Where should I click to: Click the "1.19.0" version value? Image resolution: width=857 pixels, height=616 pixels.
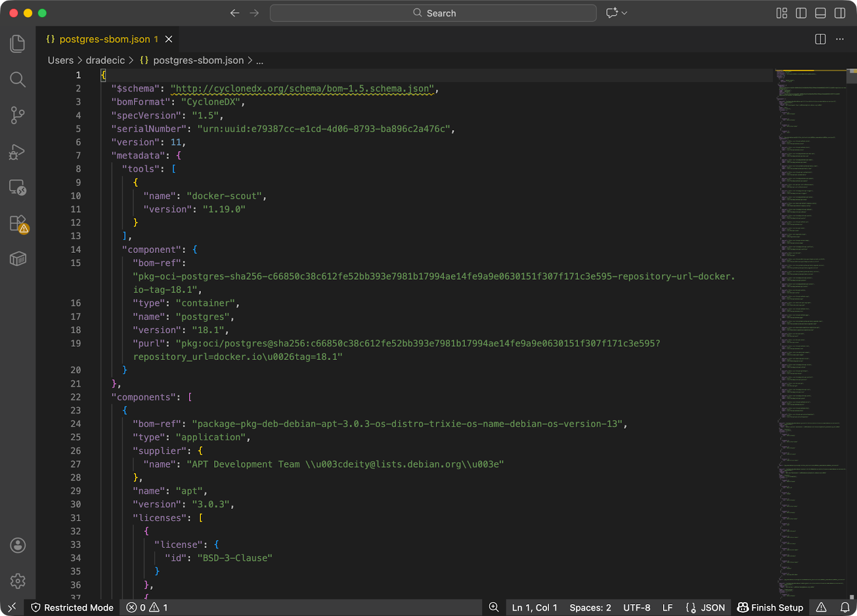(x=224, y=209)
